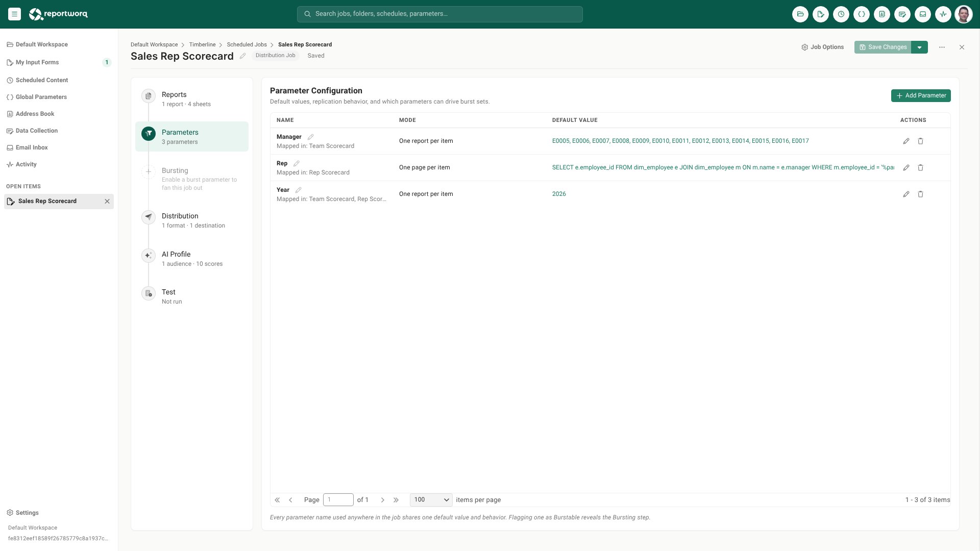Click the page number input field
This screenshot has width=980, height=551.
pos(338,500)
